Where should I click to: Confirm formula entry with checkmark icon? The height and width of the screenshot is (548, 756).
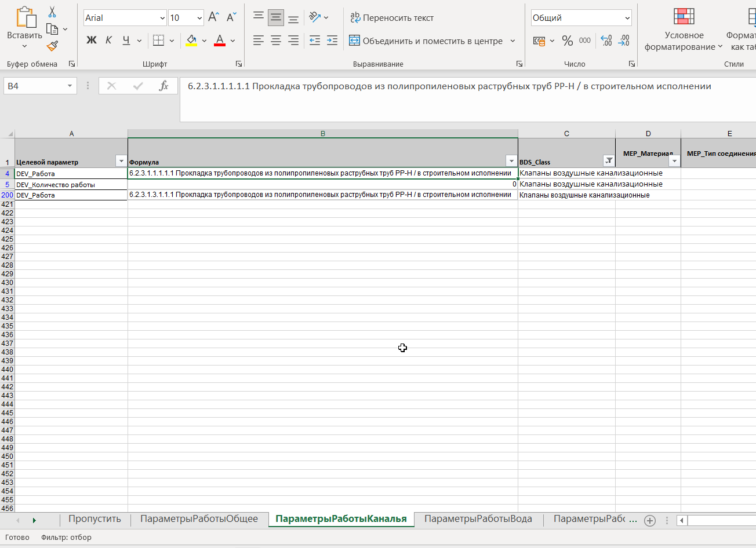click(x=138, y=86)
